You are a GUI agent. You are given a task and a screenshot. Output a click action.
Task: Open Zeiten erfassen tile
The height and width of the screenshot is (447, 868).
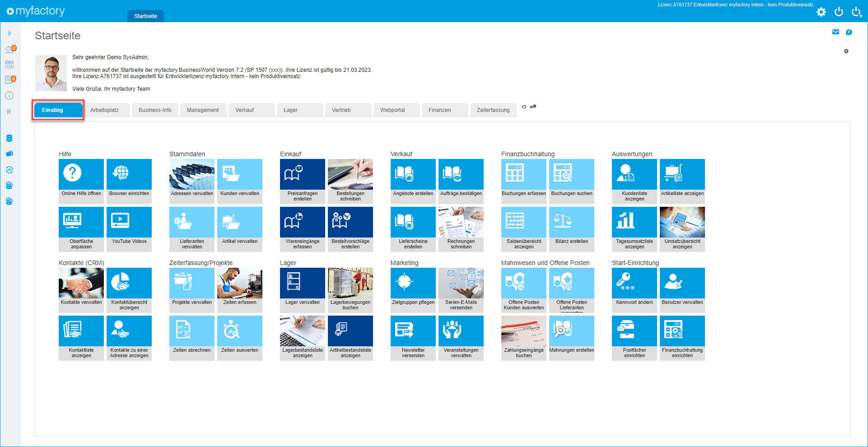[240, 290]
